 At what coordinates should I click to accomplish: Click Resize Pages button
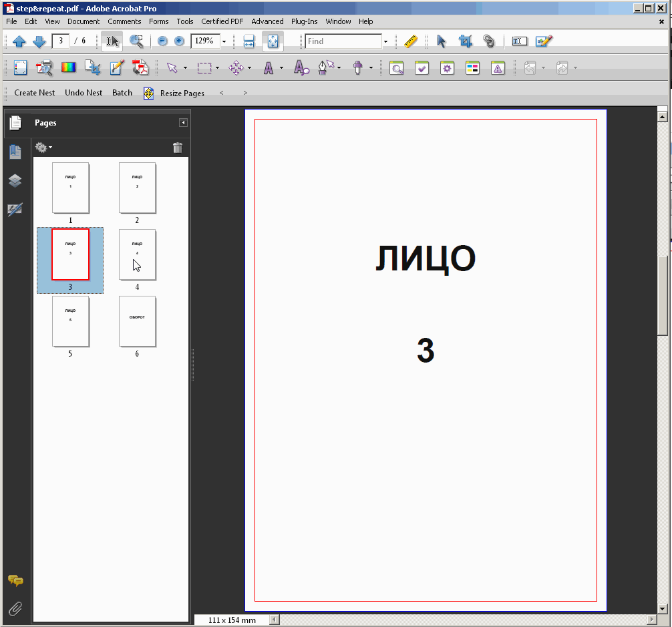174,93
